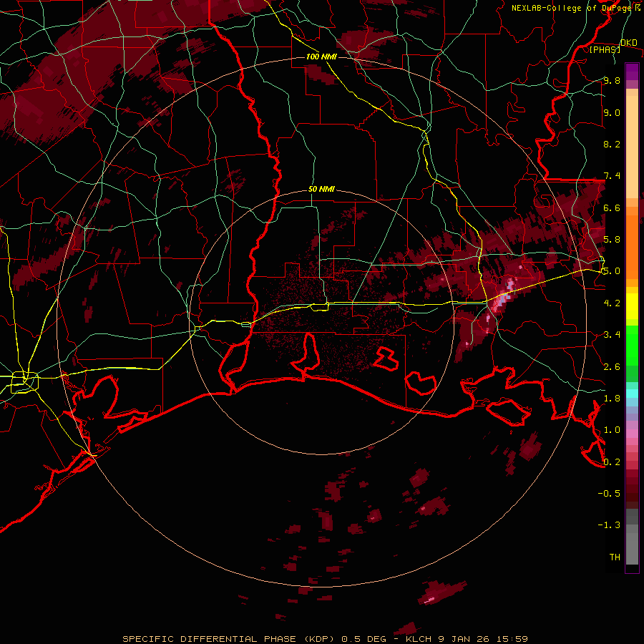Click the [PHAS] units label
Screen dimensions: 644x644
click(x=605, y=49)
